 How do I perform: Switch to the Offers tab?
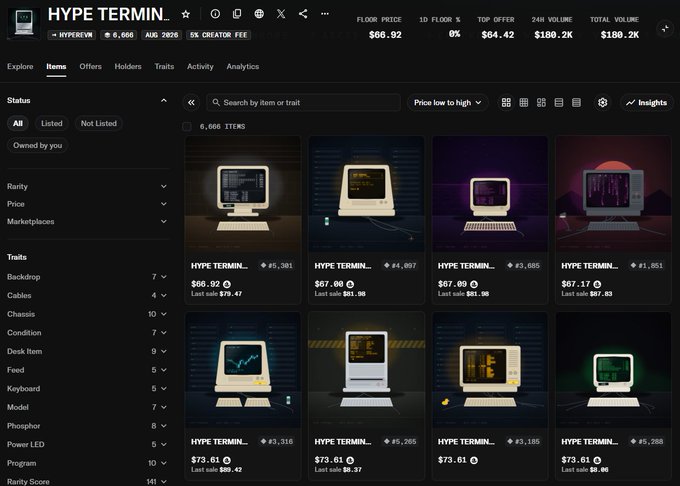point(90,66)
